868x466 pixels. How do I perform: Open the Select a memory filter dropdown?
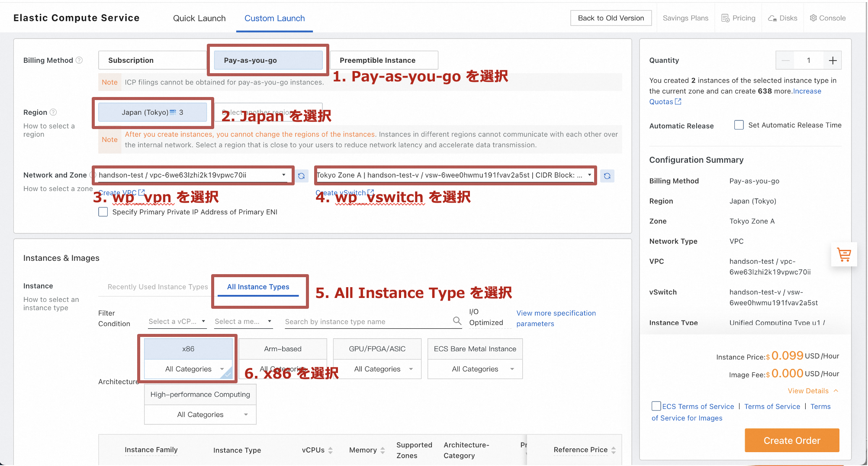(243, 321)
